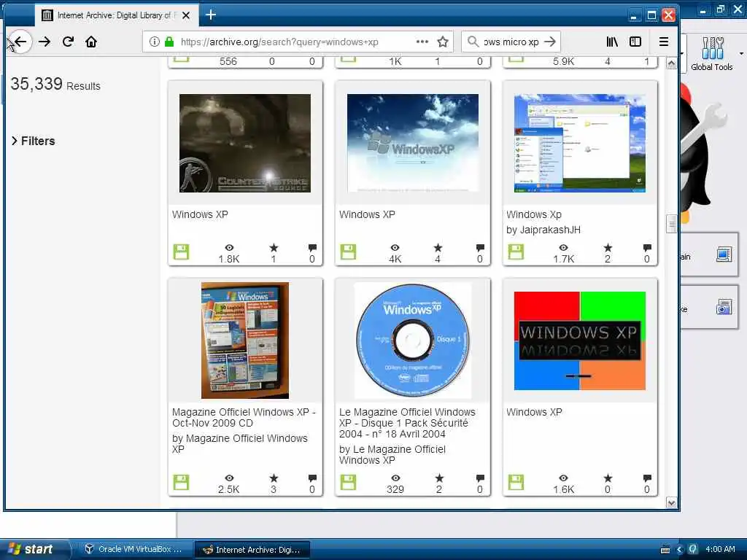Click the eye views icon showing 1.8K
The height and width of the screenshot is (560, 747).
[x=229, y=248]
